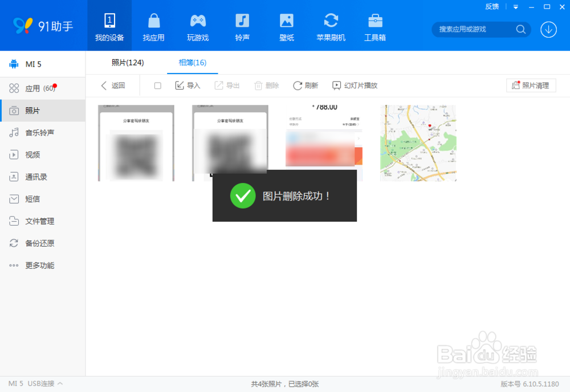Open the 玩游戏 games icon
Viewport: 570px width, 392px height.
(x=198, y=26)
